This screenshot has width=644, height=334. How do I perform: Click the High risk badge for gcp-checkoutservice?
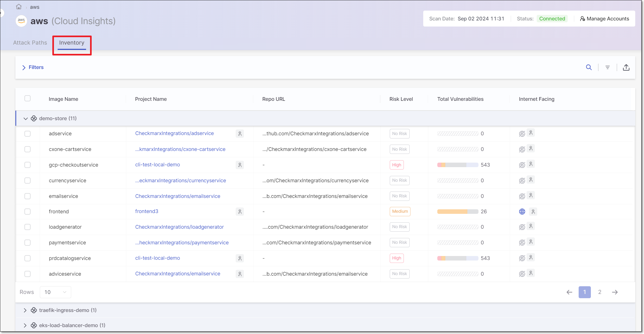(x=397, y=165)
